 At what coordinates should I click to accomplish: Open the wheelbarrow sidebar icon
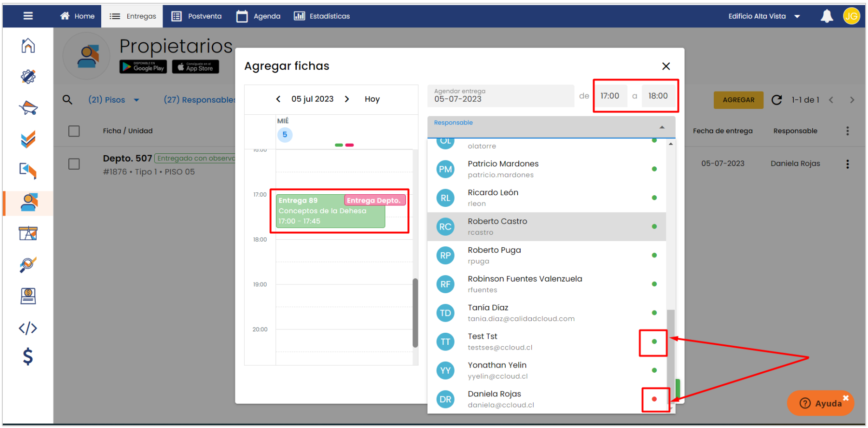(28, 108)
